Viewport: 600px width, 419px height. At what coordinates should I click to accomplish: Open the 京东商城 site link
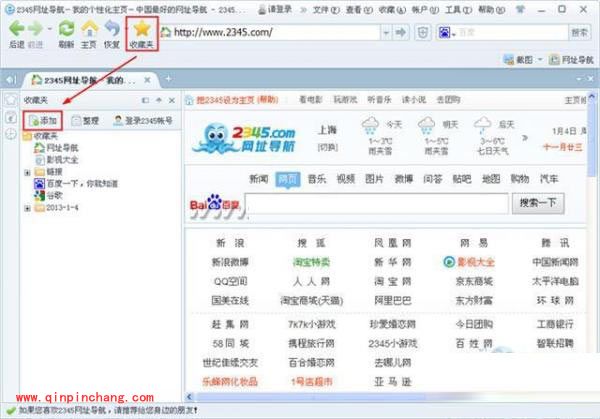(x=474, y=281)
